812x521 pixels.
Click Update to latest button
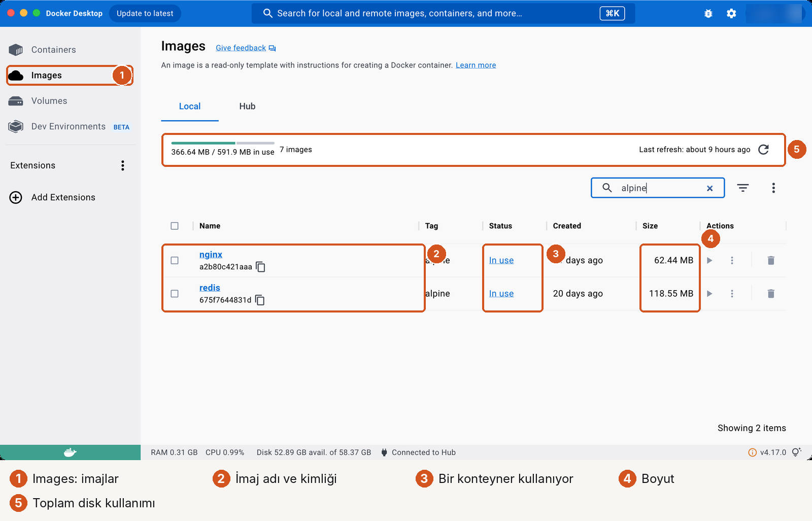[x=145, y=14]
